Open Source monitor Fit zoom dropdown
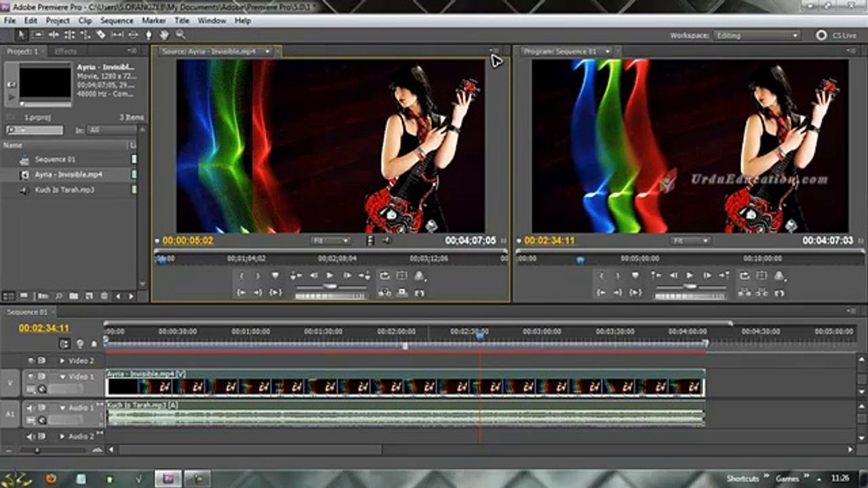This screenshot has height=488, width=868. tap(330, 241)
